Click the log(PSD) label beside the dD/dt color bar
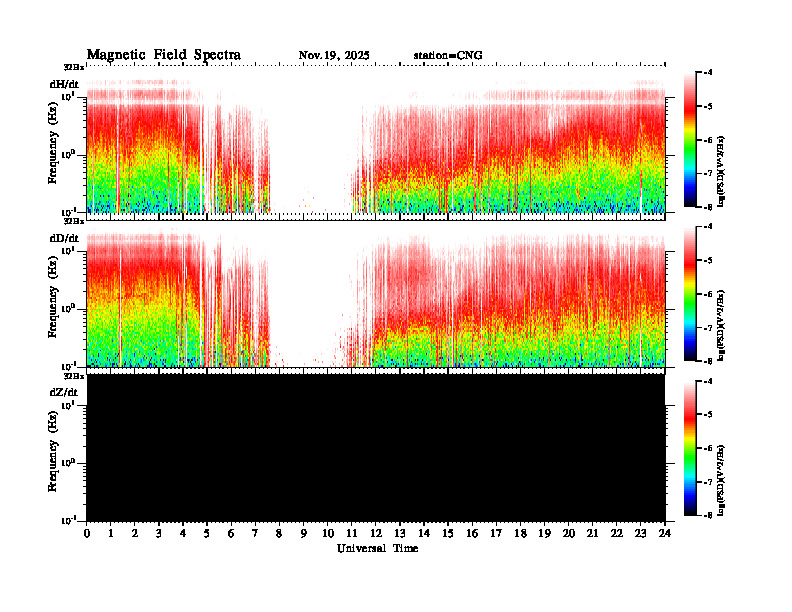This screenshot has height=612, width=792. pos(721,325)
